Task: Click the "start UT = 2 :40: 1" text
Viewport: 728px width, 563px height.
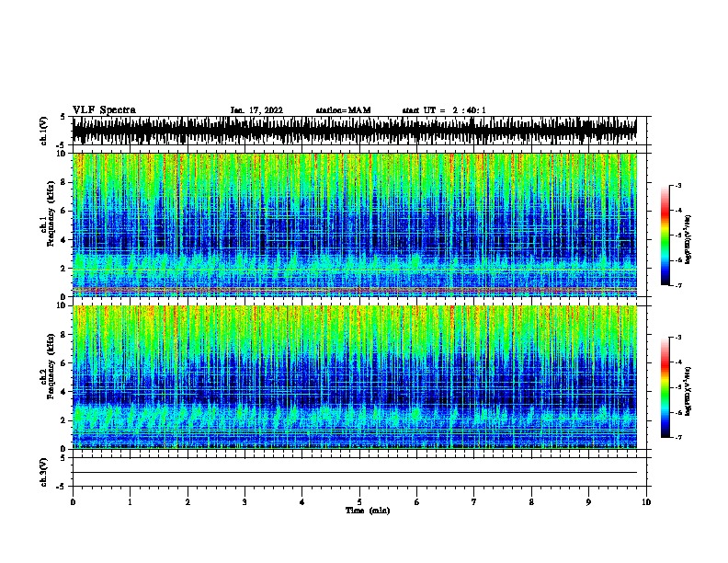Action: pyautogui.click(x=444, y=110)
